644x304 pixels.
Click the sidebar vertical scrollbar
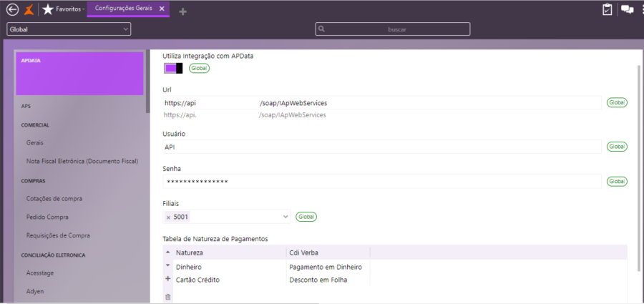pos(147,81)
